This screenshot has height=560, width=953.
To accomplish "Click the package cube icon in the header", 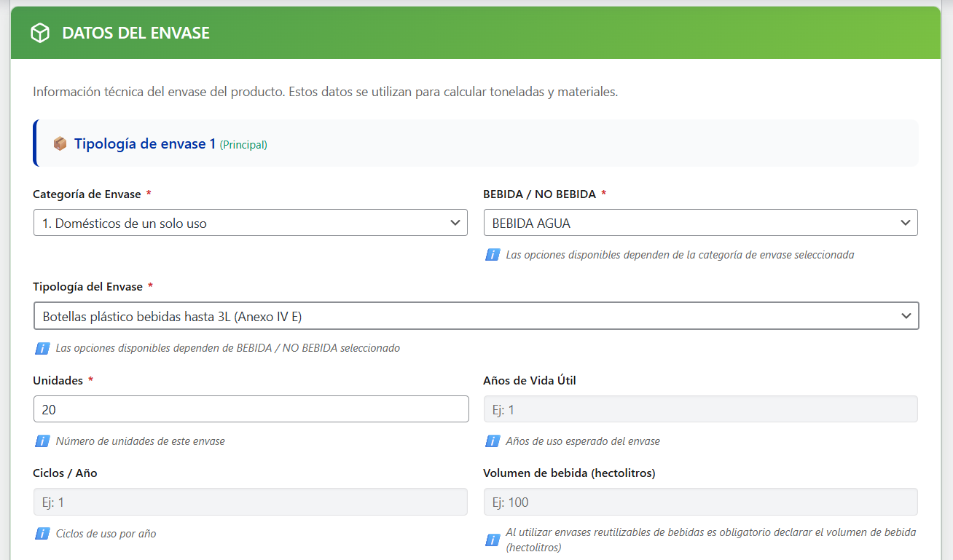I will pos(40,33).
